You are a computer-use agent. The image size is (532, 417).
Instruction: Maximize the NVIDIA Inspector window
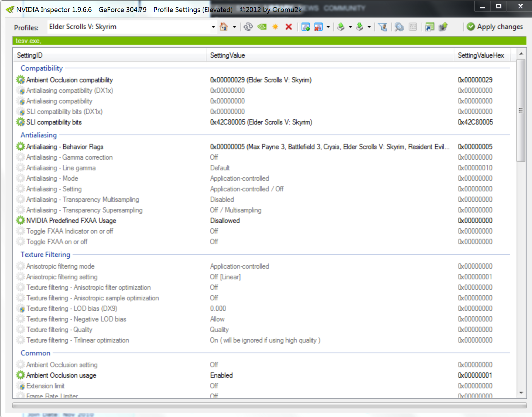pyautogui.click(x=499, y=6)
